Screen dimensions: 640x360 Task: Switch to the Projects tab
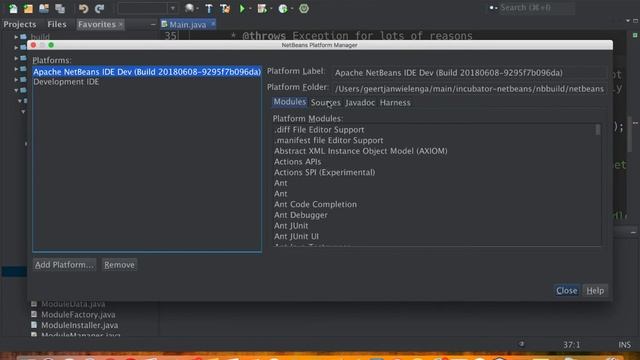pos(20,24)
